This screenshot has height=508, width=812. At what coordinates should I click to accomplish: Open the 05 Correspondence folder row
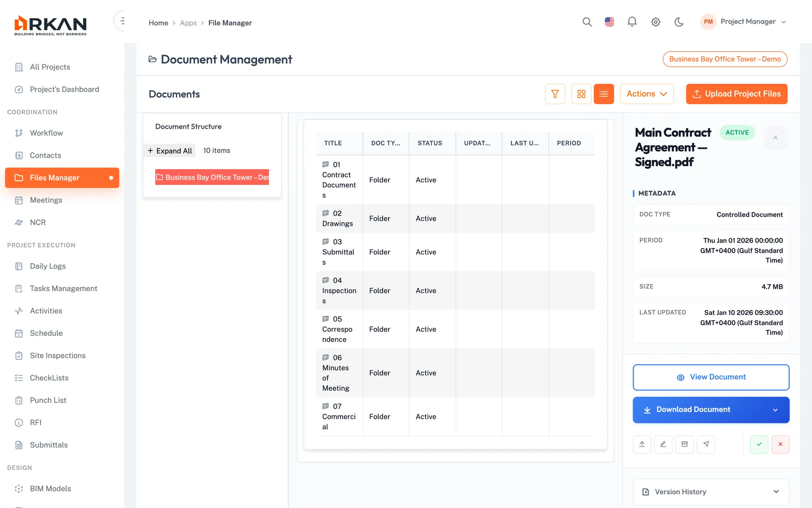pyautogui.click(x=455, y=329)
